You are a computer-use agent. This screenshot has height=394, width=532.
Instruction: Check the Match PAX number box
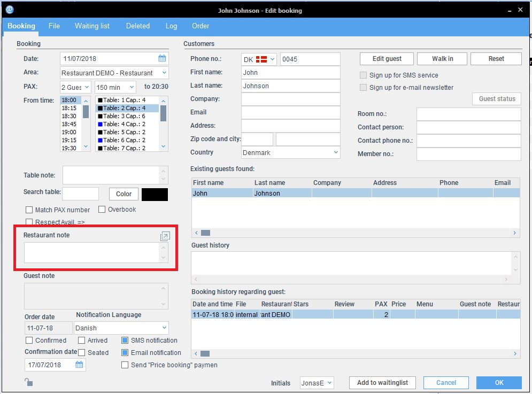[29, 210]
